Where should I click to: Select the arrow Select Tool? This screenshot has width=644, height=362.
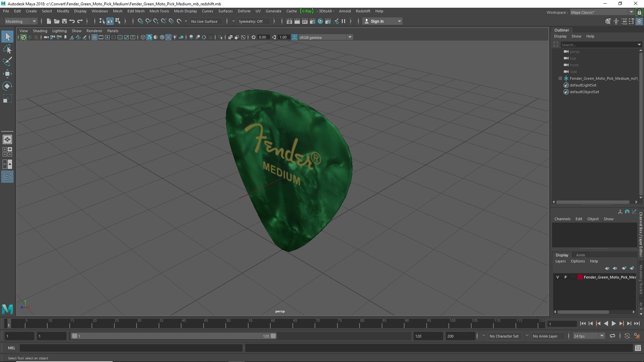click(7, 37)
